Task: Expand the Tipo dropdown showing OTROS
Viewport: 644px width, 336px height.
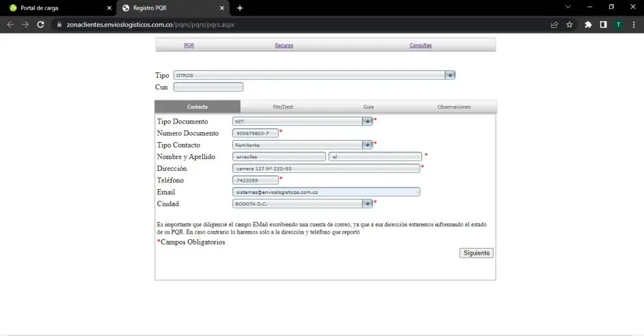Action: 314,75
